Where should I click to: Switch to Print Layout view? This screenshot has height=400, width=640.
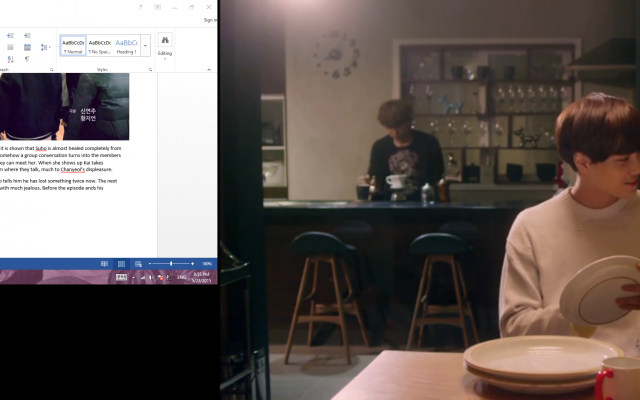coord(121,264)
